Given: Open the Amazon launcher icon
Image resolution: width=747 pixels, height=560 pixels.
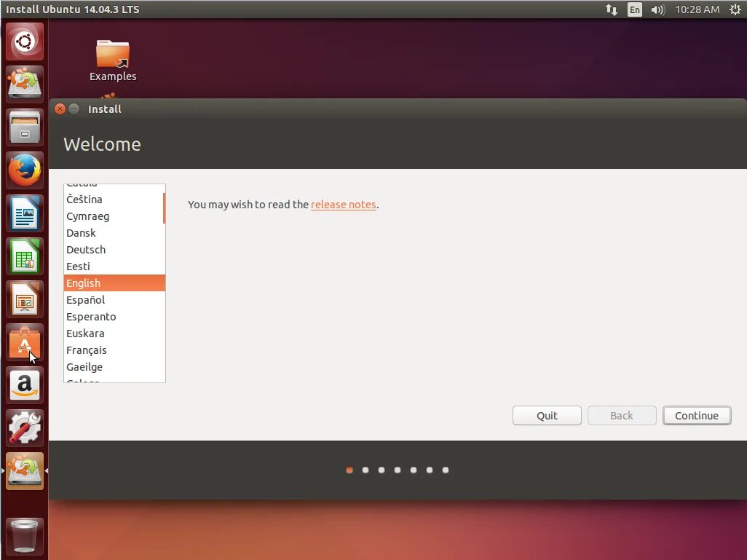Looking at the screenshot, I should click(x=25, y=385).
